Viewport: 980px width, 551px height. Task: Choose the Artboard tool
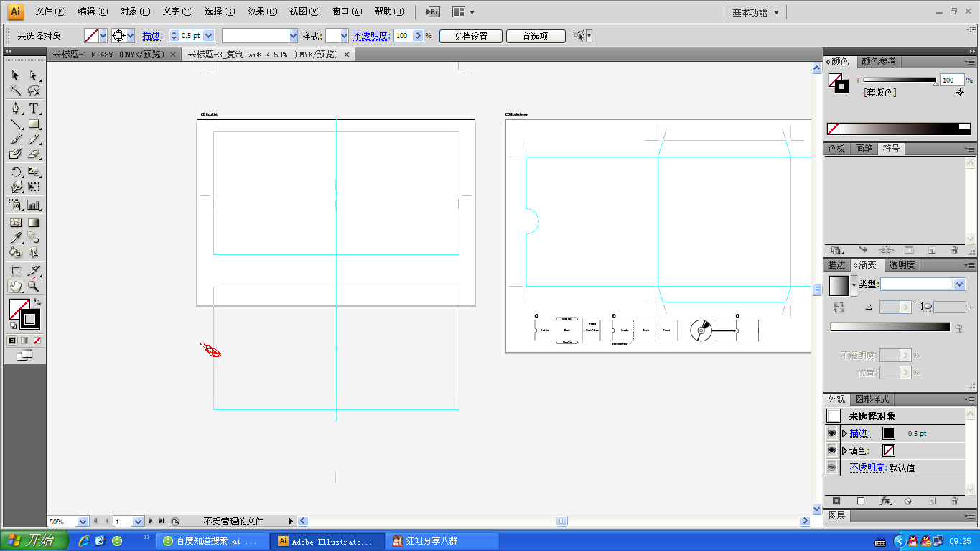16,271
